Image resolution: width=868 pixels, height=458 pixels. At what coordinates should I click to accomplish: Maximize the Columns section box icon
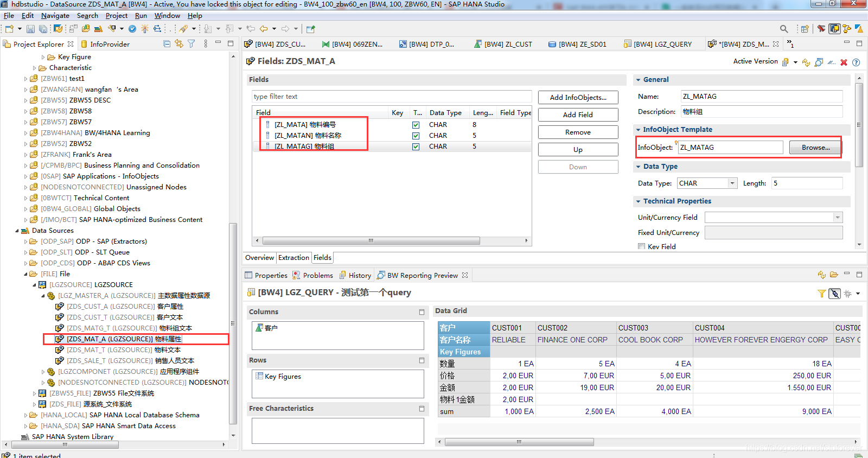tap(422, 312)
